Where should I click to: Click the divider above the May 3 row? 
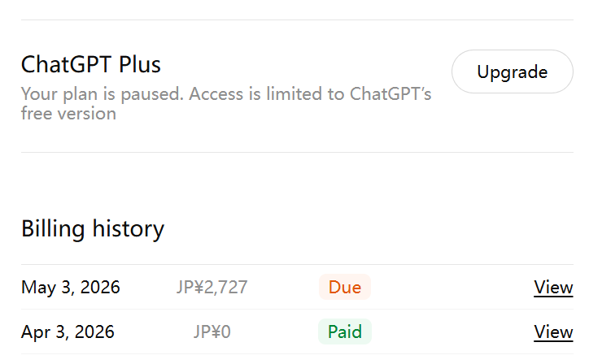pyautogui.click(x=297, y=264)
